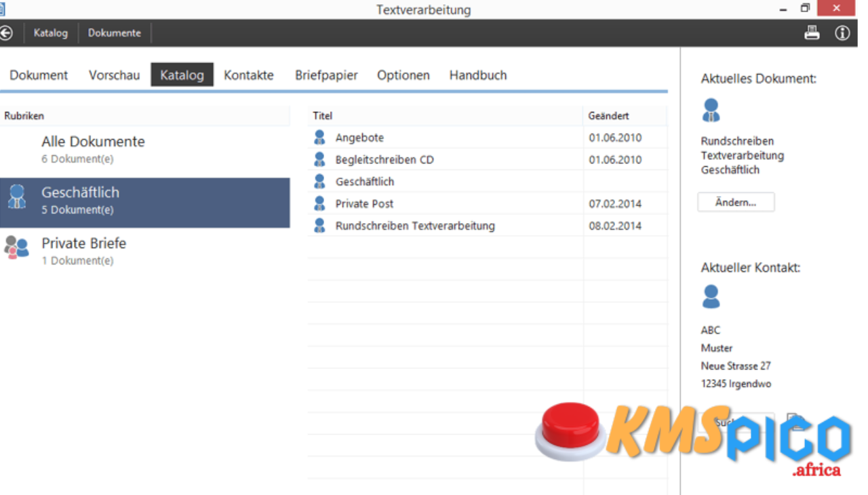
Task: Select the Begleitschreiben CD title
Action: pyautogui.click(x=384, y=159)
